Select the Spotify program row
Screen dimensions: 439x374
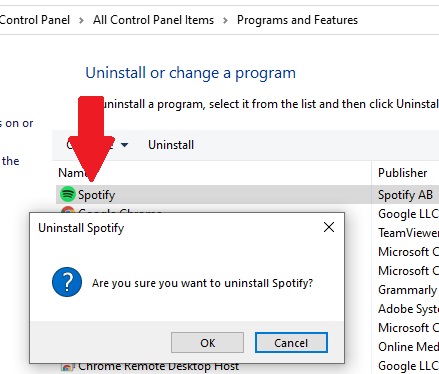tap(247, 195)
